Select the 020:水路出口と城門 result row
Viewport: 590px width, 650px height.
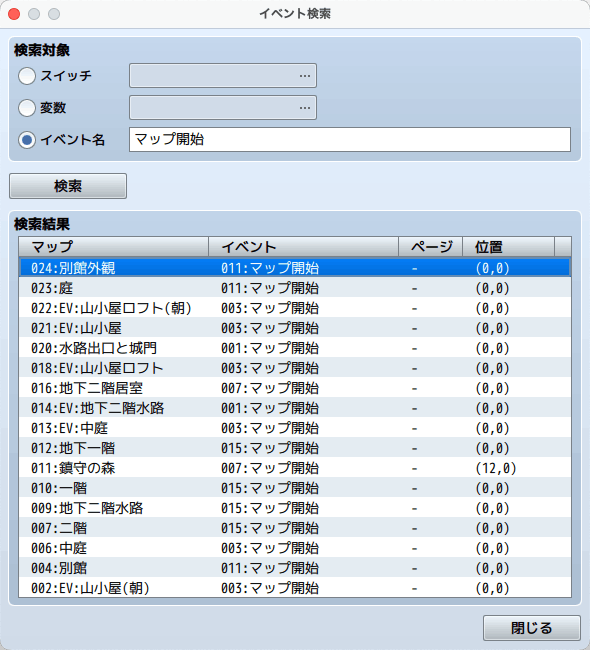(x=295, y=348)
